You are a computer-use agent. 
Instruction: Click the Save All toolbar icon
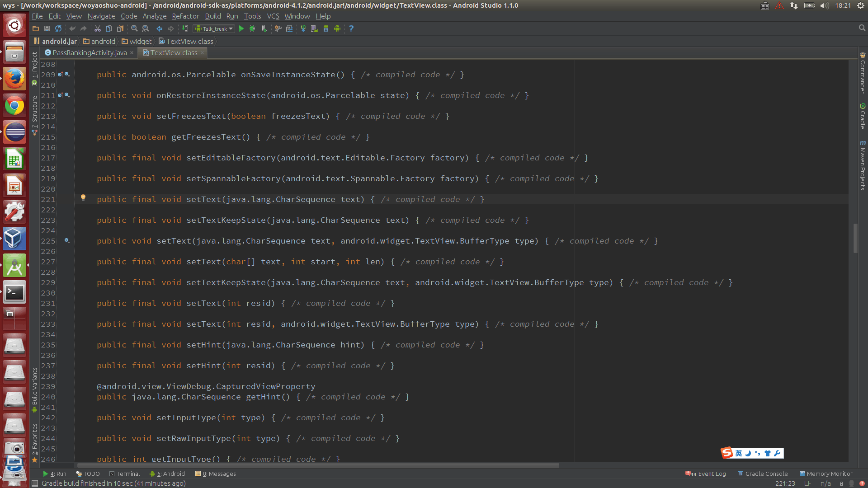point(47,28)
